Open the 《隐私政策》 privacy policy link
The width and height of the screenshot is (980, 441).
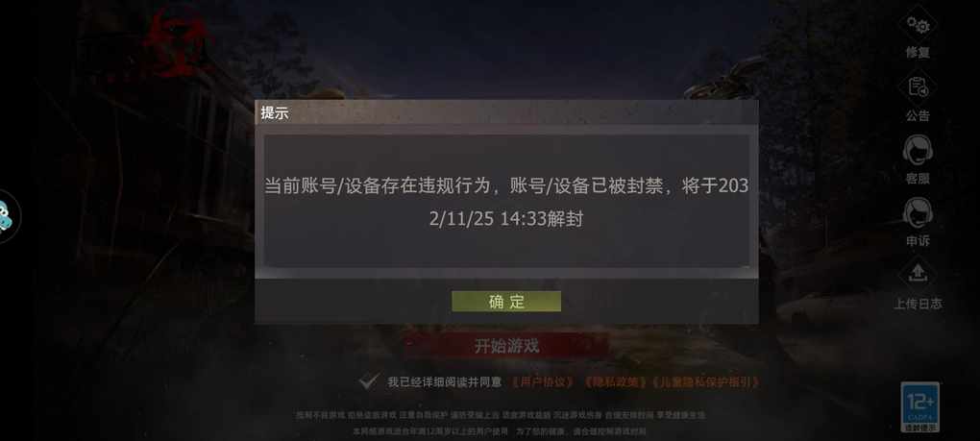point(615,381)
